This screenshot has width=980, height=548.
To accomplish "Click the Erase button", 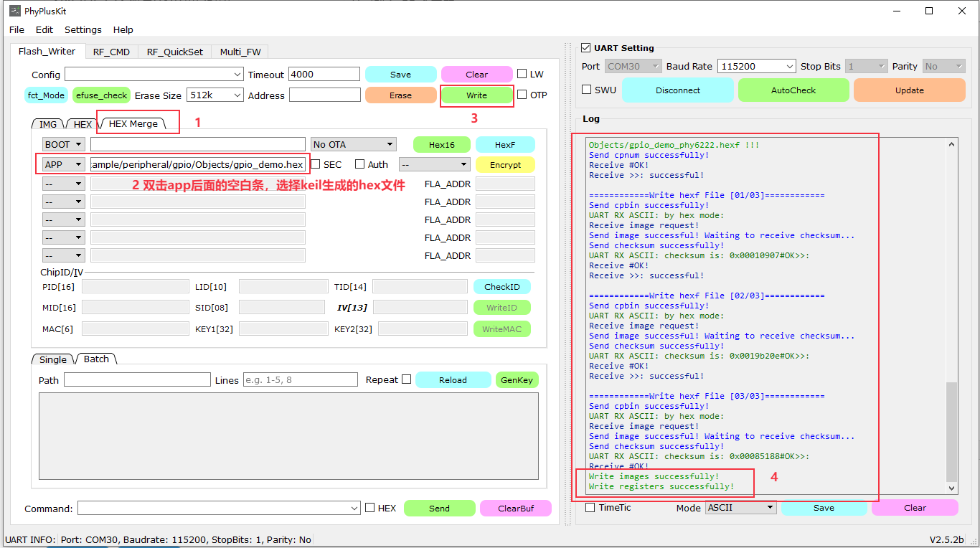I will tap(401, 95).
